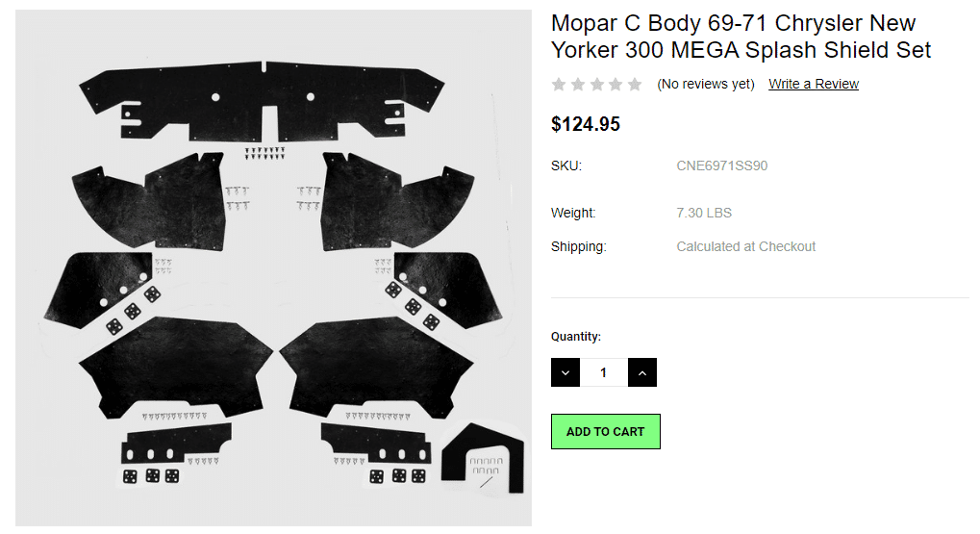Select the SKU value CNE6971SS90
The width and height of the screenshot is (980, 534).
(x=722, y=165)
